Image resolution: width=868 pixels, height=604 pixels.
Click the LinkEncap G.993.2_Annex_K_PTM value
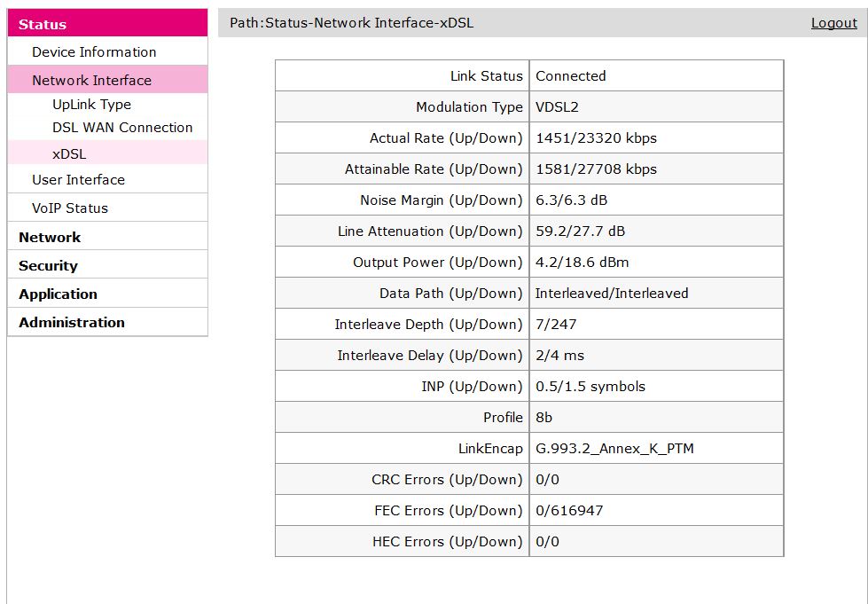614,449
